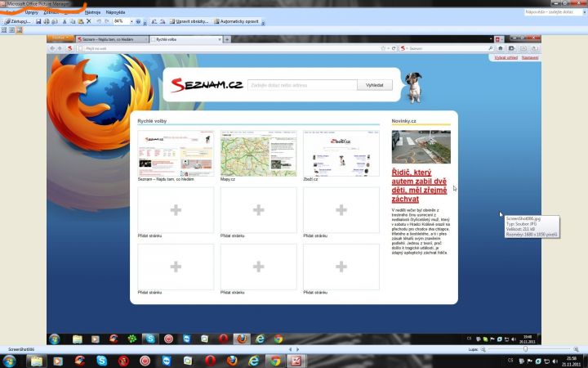The image size is (588, 368).
Task: Click the black X Delete icon
Action: pos(89,21)
